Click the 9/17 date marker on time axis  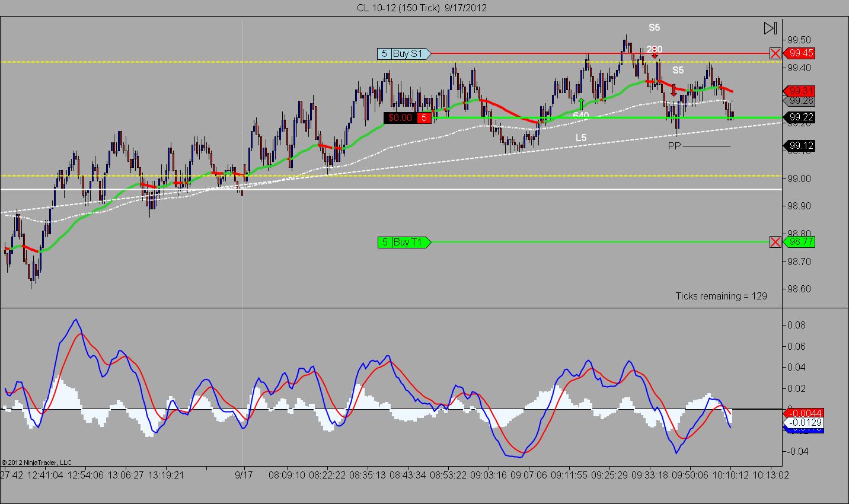[244, 475]
